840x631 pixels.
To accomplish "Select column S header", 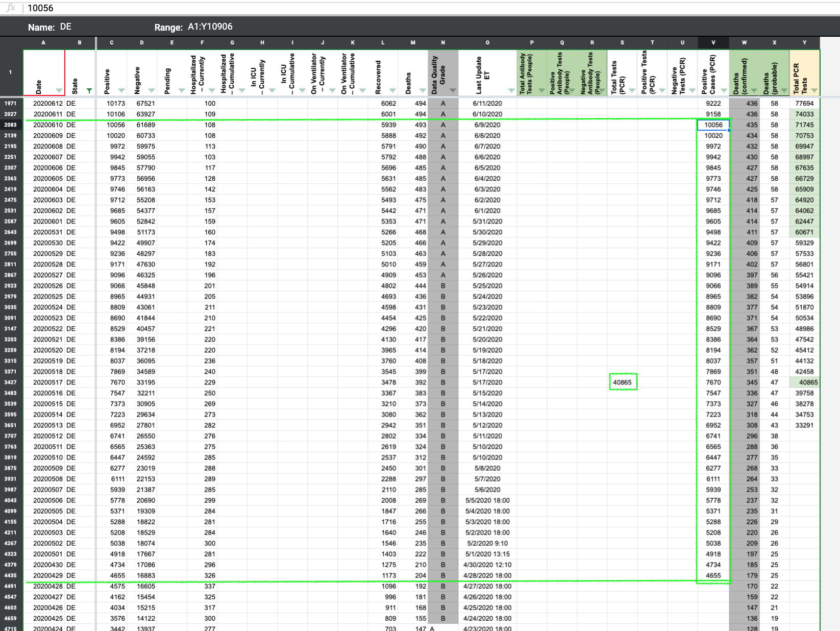I will coord(622,42).
